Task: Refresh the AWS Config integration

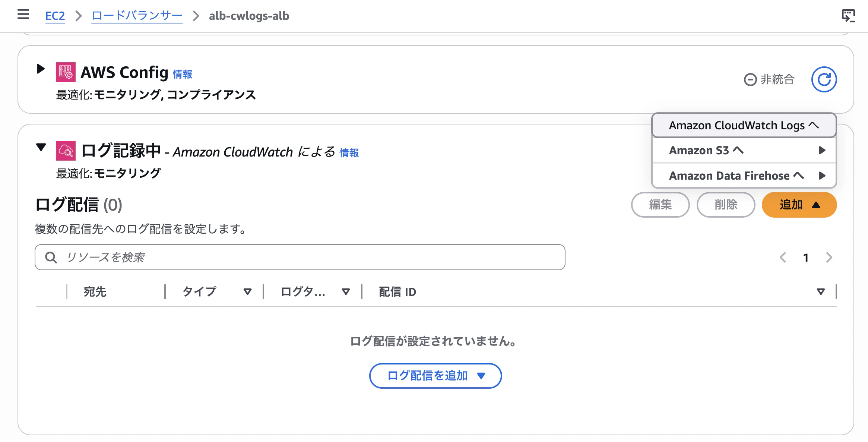Action: 824,79
